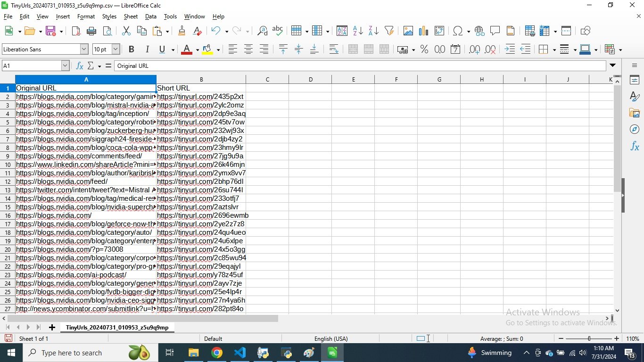Click the Sort Descending icon
The image size is (644, 362).
(373, 31)
